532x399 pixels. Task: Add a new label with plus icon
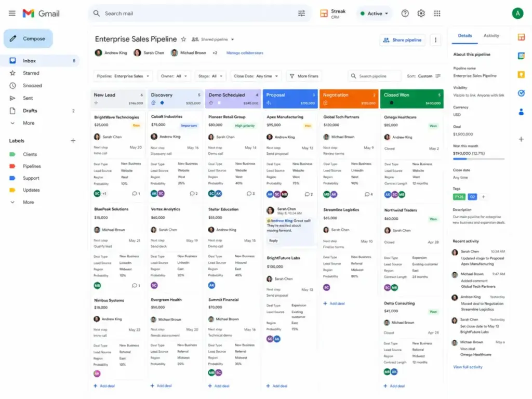tap(73, 140)
